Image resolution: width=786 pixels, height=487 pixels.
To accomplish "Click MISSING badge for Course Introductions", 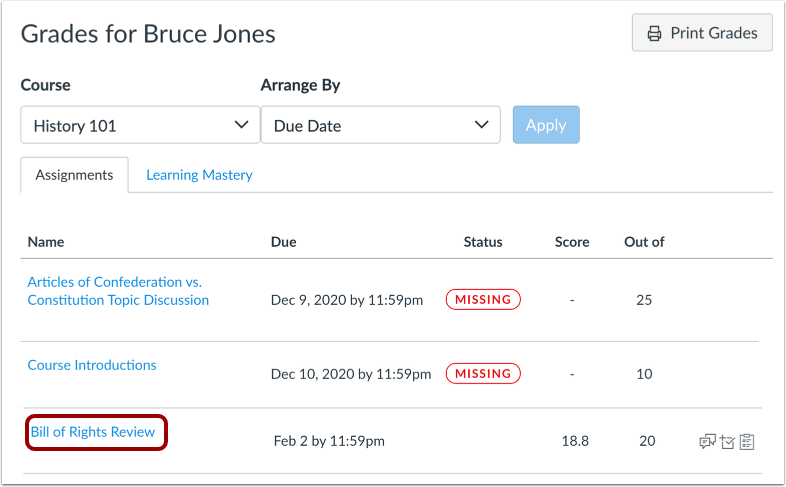I will click(483, 374).
